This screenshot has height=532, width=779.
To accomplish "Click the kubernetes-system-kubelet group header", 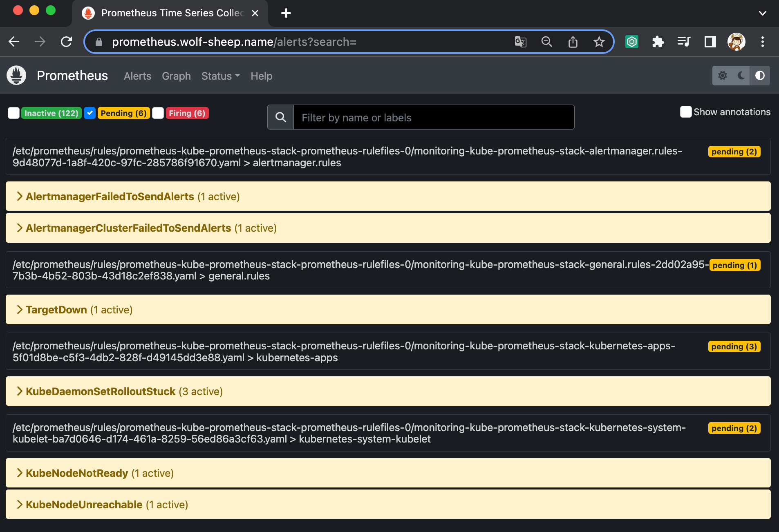I will (388, 433).
